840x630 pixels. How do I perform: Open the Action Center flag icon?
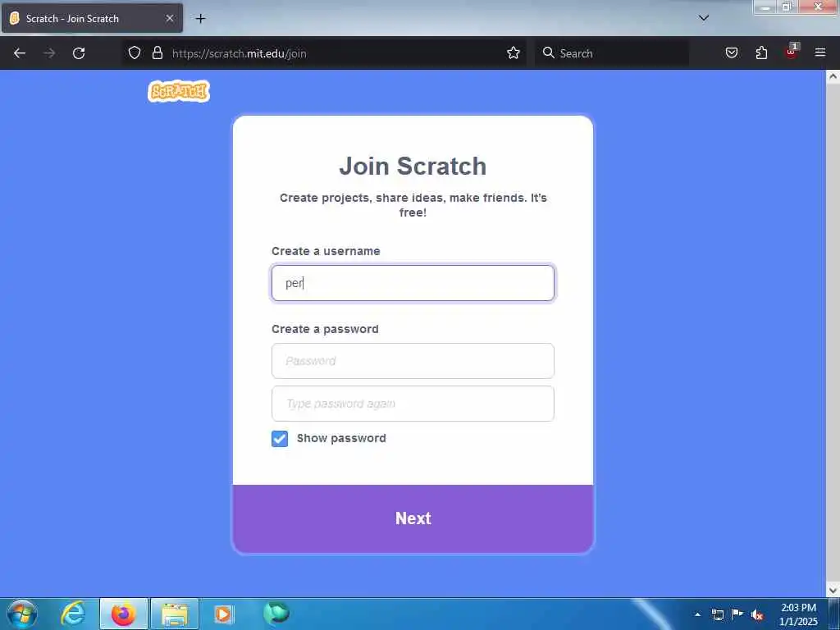(737, 614)
